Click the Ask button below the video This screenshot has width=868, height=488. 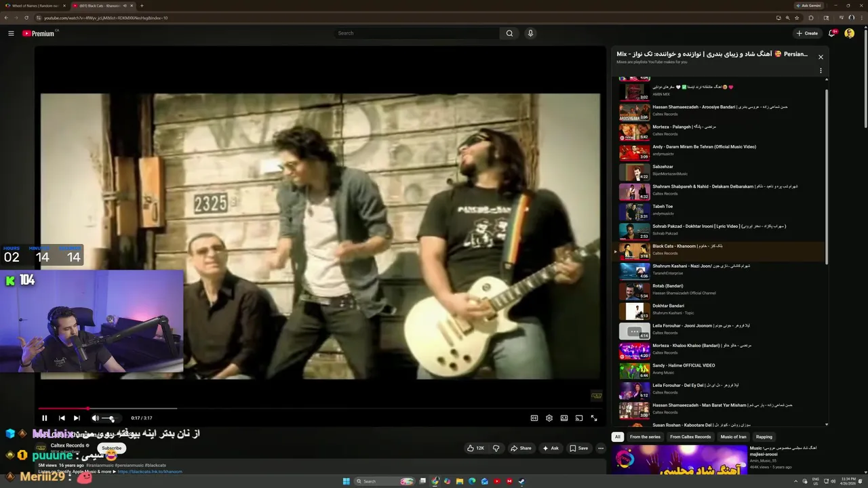click(x=551, y=448)
